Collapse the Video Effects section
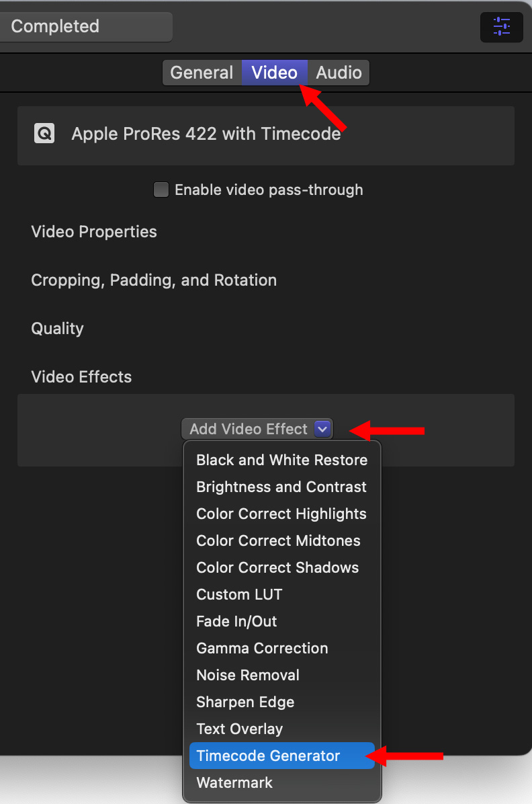The image size is (532, 804). (x=81, y=377)
